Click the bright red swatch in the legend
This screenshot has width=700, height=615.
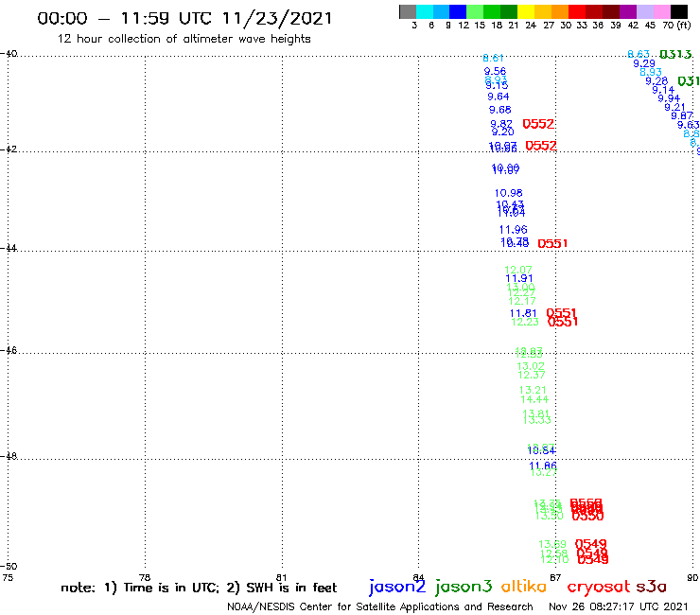577,11
